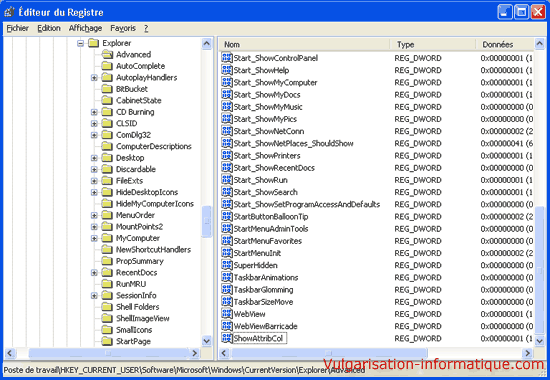Click the folder icon of StartPage

(x=107, y=341)
